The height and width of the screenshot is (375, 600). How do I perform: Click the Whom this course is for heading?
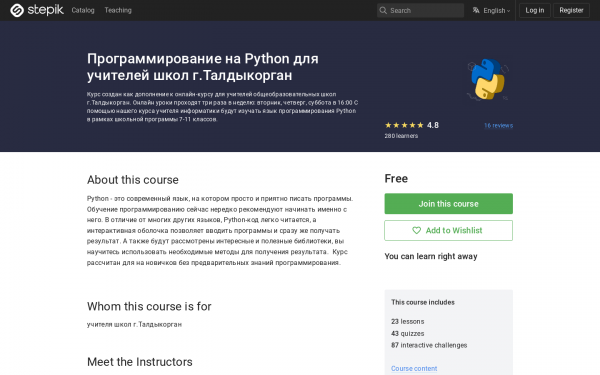click(149, 307)
